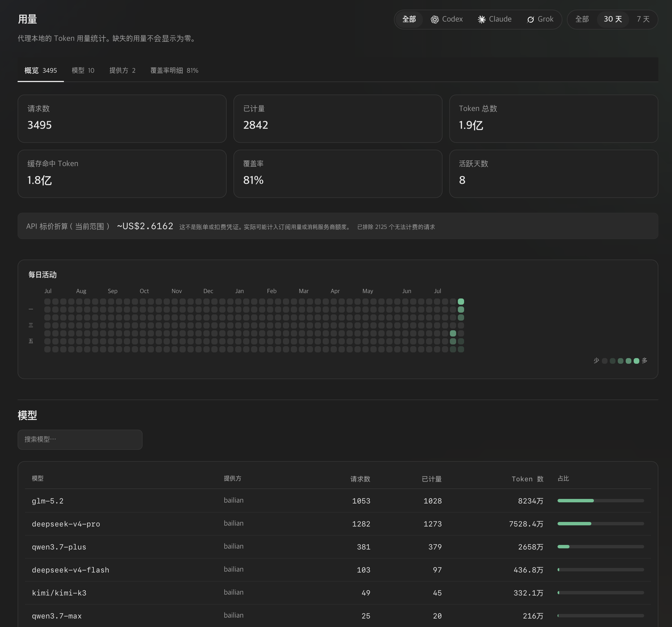Sort by 模型 column header
This screenshot has width=672, height=627.
(x=37, y=478)
